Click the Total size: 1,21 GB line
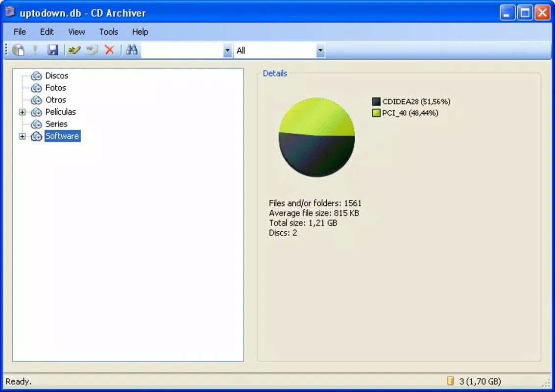 (303, 223)
